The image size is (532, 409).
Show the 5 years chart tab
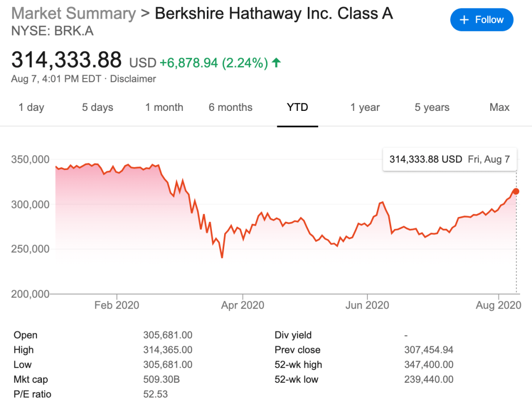click(x=432, y=107)
